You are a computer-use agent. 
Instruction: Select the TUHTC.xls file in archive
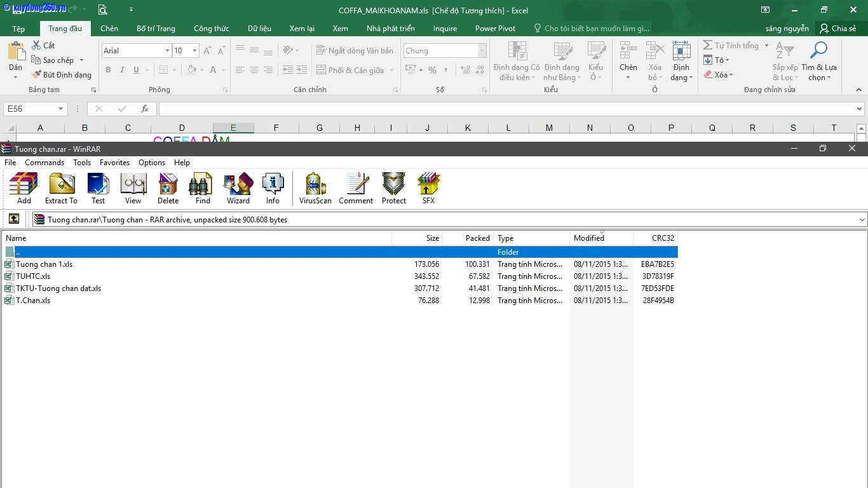click(x=33, y=276)
